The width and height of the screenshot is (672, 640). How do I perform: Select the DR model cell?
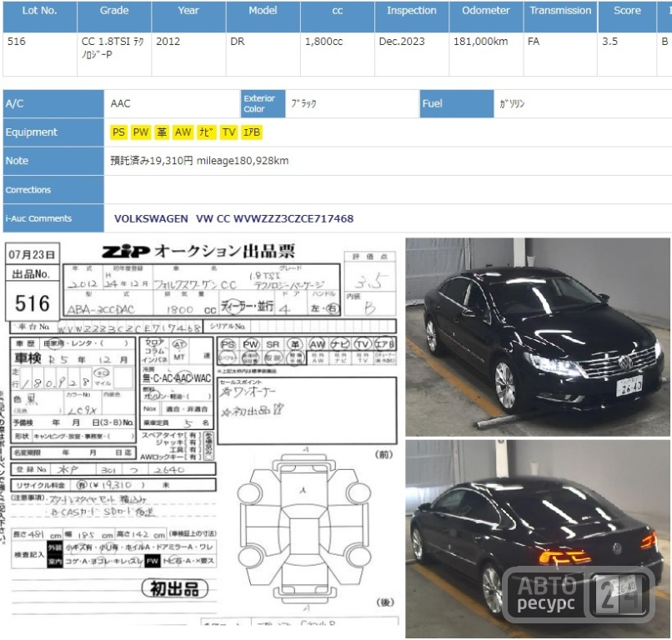263,54
